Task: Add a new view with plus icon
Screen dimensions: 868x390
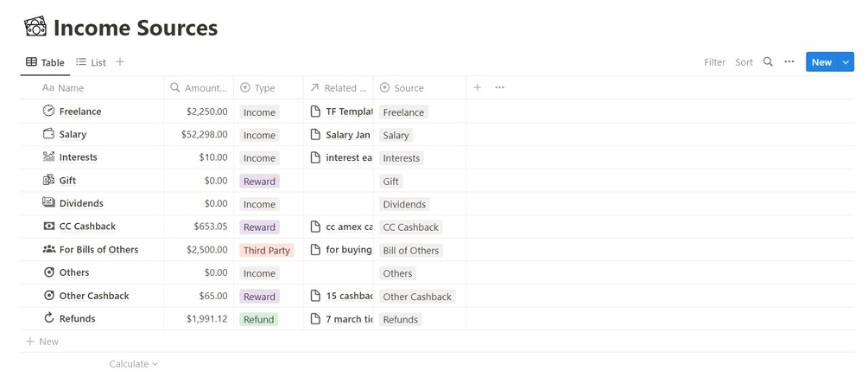Action: coord(120,62)
